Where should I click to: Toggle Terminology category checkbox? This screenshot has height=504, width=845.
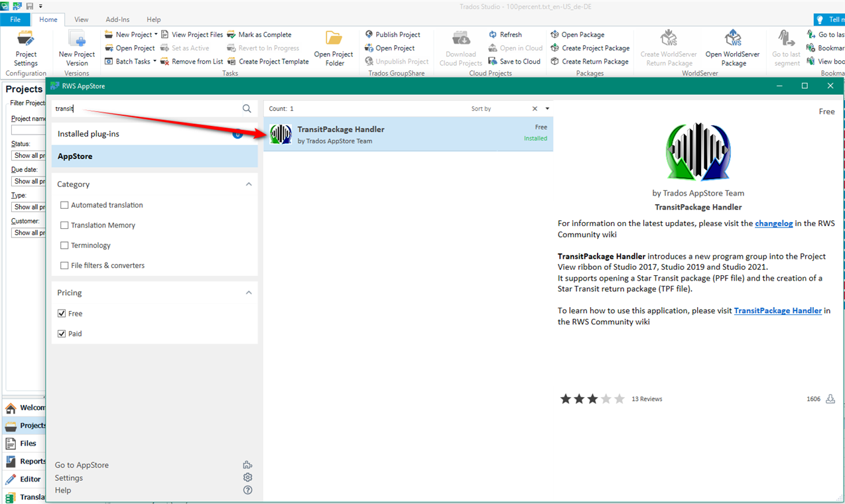[64, 245]
